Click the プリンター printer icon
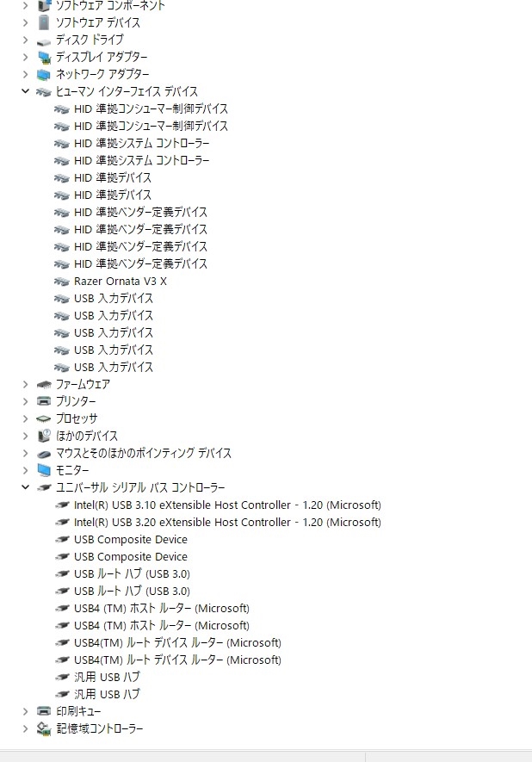The width and height of the screenshot is (532, 762). 44,401
